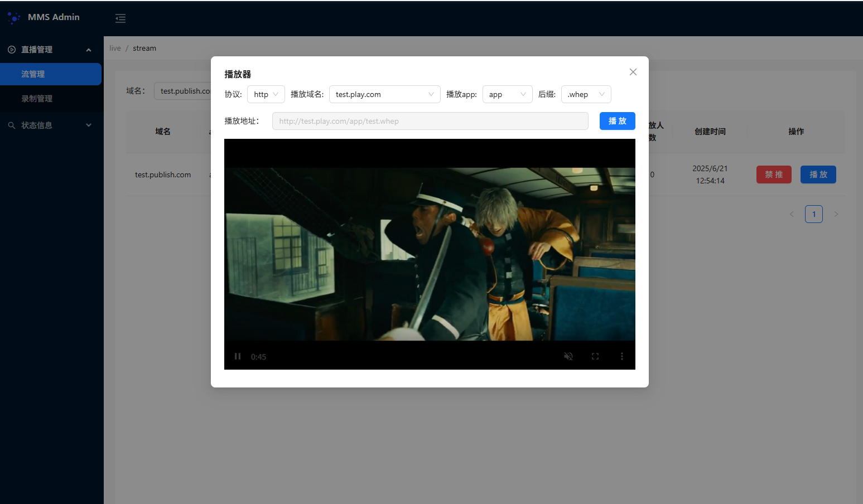The image size is (863, 504).
Task: Go to page 1 in pagination
Action: click(814, 214)
